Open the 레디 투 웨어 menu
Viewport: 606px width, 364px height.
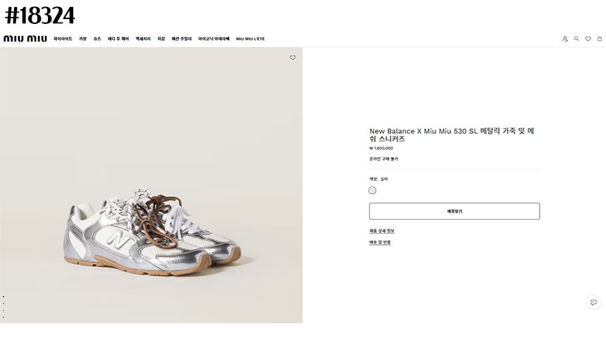pos(118,39)
